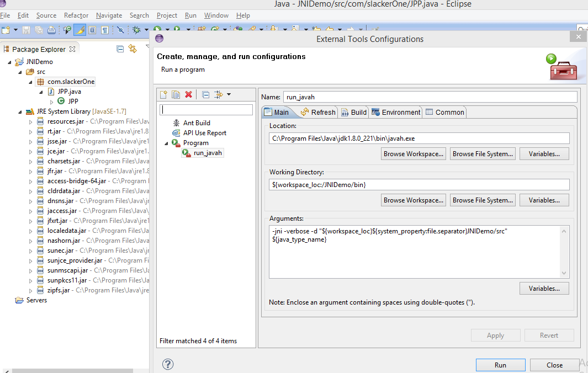Collapse the JNIDemo project node
Image resolution: width=588 pixels, height=373 pixels.
click(x=10, y=62)
